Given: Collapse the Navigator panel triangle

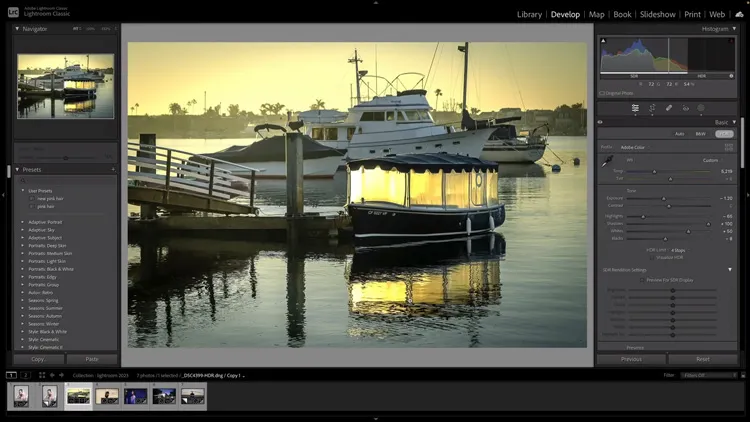Looking at the screenshot, I should tap(17, 29).
